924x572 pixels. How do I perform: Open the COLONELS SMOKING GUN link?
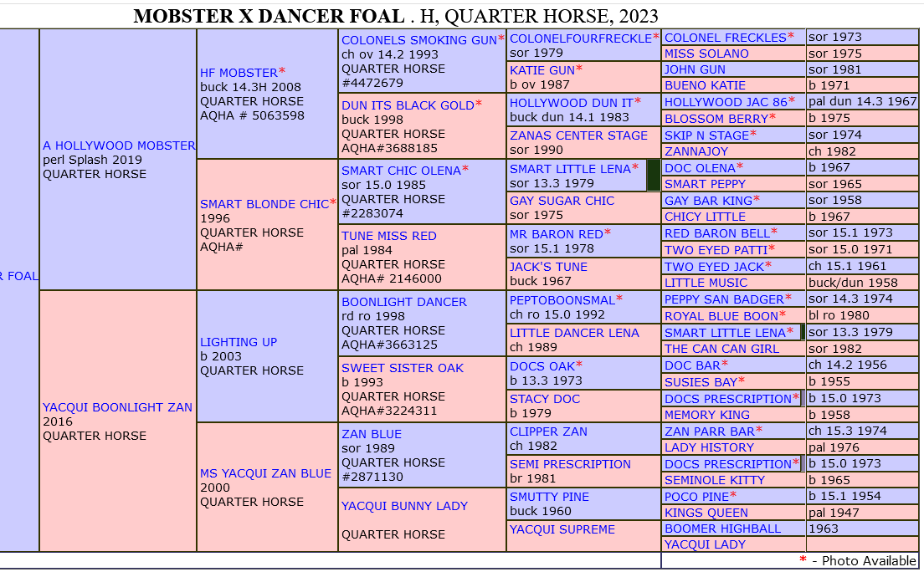pyautogui.click(x=419, y=41)
